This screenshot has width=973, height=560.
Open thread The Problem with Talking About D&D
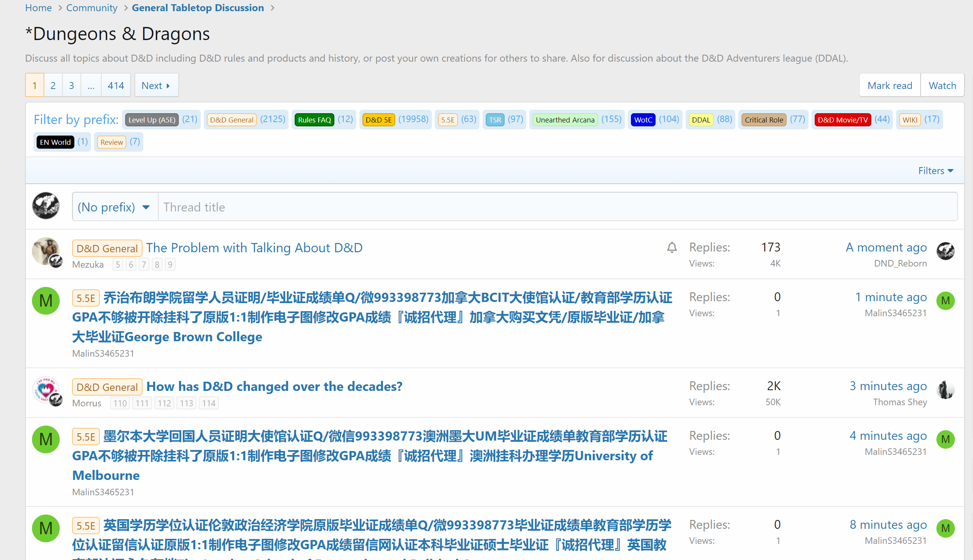point(254,248)
